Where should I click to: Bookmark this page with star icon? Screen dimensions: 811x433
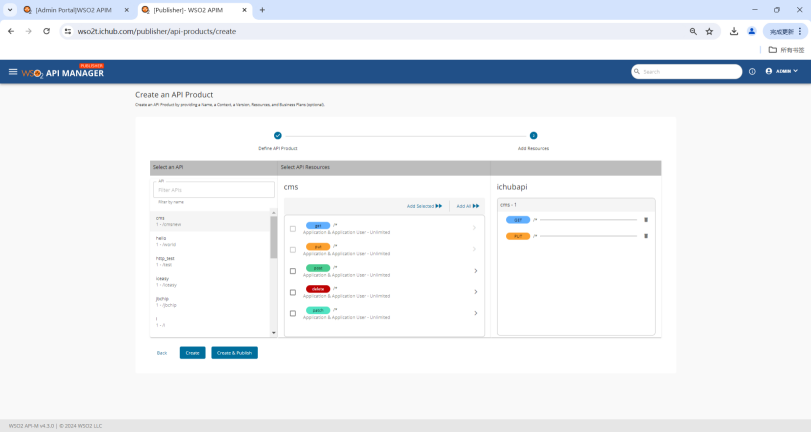coord(709,31)
